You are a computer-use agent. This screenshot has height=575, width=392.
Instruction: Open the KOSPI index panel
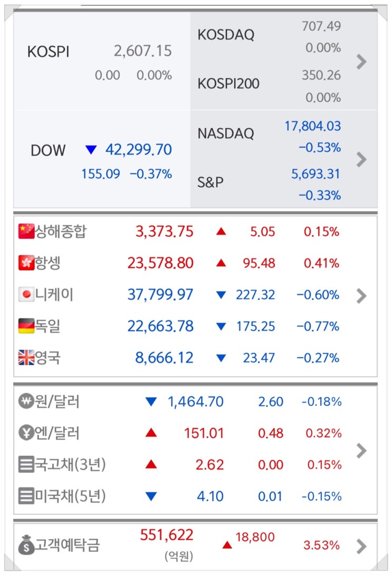tap(100, 62)
